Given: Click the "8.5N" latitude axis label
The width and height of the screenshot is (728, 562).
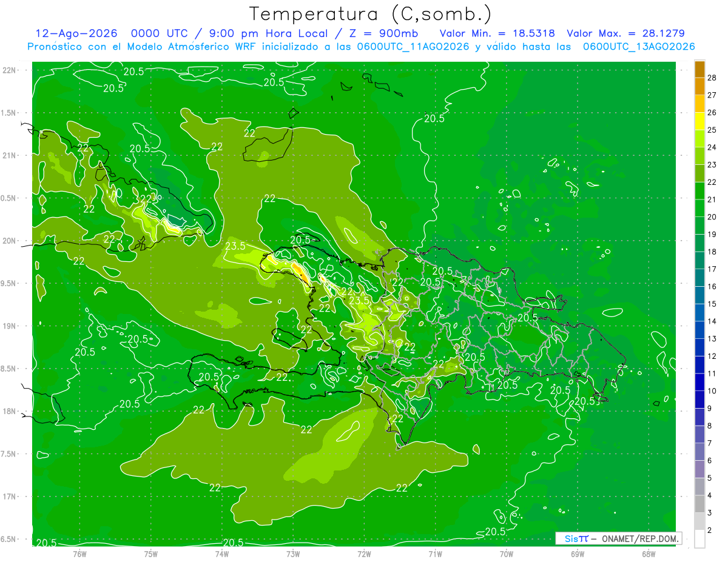Looking at the screenshot, I should (9, 369).
